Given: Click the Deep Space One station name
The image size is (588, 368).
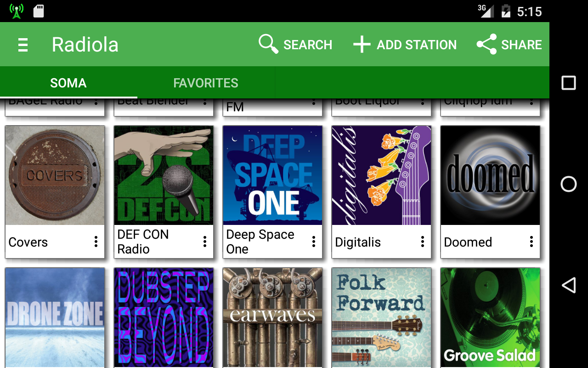Looking at the screenshot, I should pyautogui.click(x=260, y=241).
